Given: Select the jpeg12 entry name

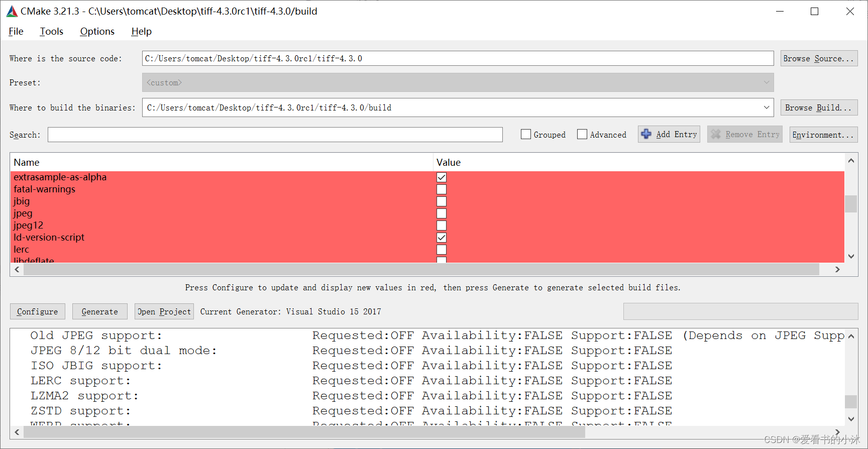Looking at the screenshot, I should 29,226.
